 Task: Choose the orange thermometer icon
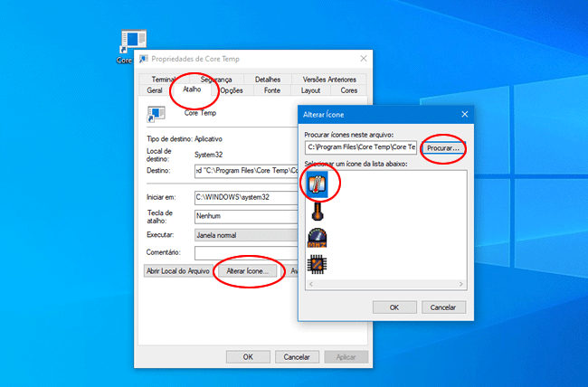pos(318,211)
